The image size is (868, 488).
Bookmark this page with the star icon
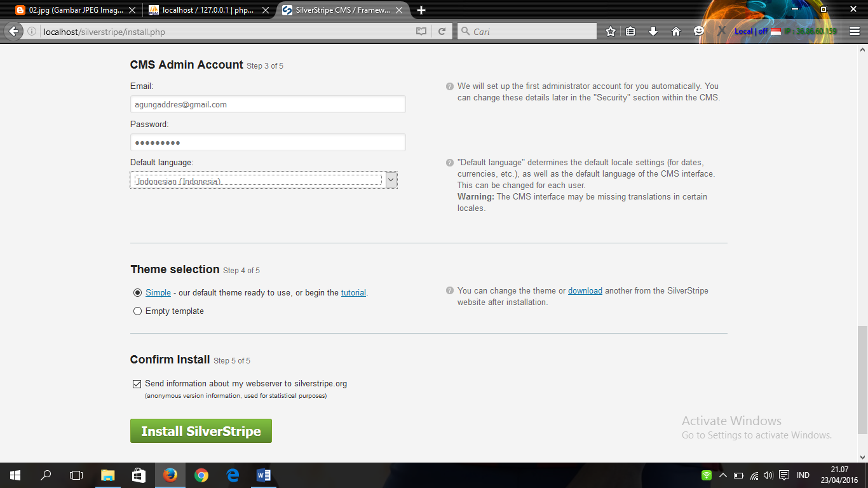point(611,31)
